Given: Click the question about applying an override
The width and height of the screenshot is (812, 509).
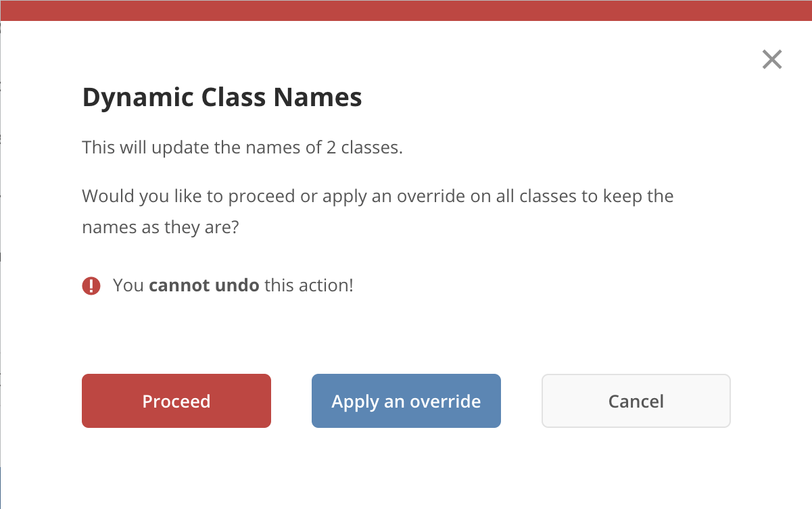Looking at the screenshot, I should coord(377,211).
